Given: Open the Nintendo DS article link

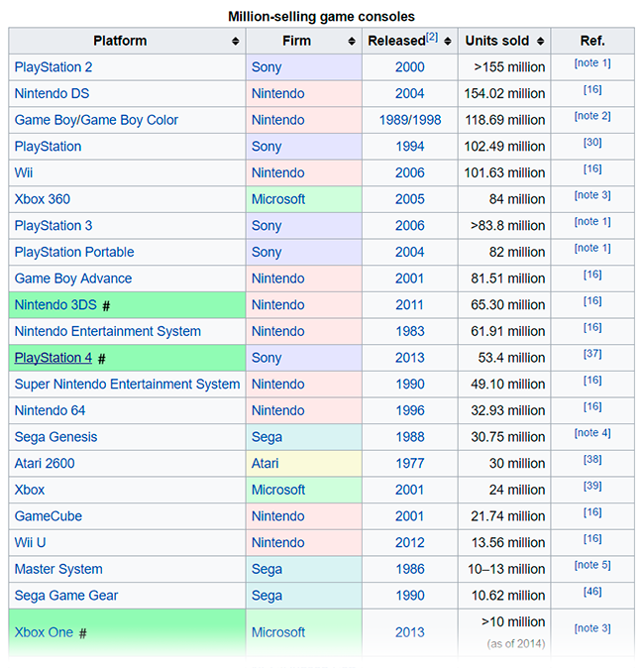Looking at the screenshot, I should (x=62, y=93).
